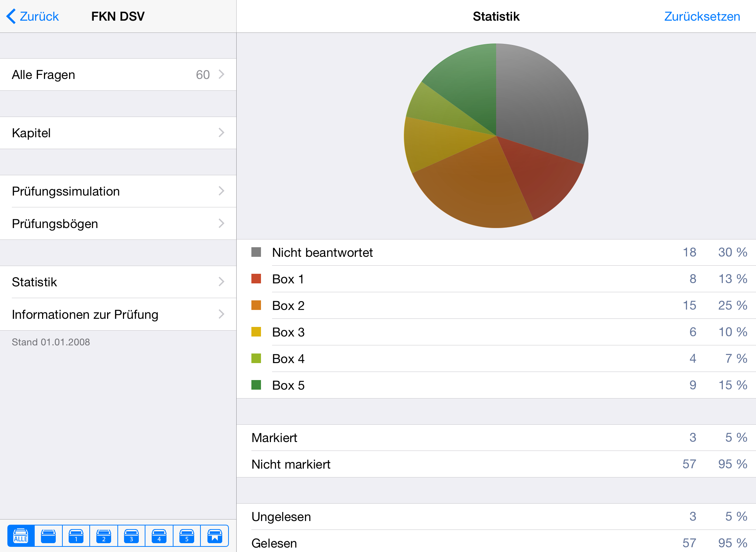Select the unnumbered empty box filter
The width and height of the screenshot is (756, 552).
click(48, 536)
